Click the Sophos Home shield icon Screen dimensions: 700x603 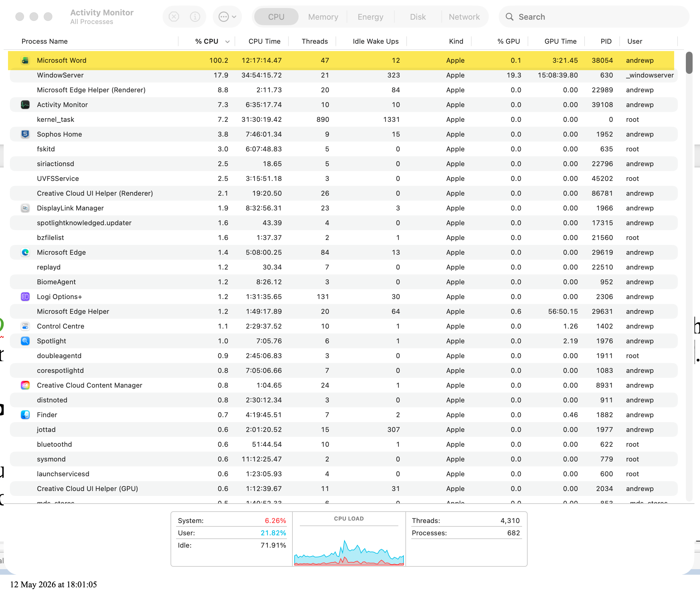(x=25, y=134)
